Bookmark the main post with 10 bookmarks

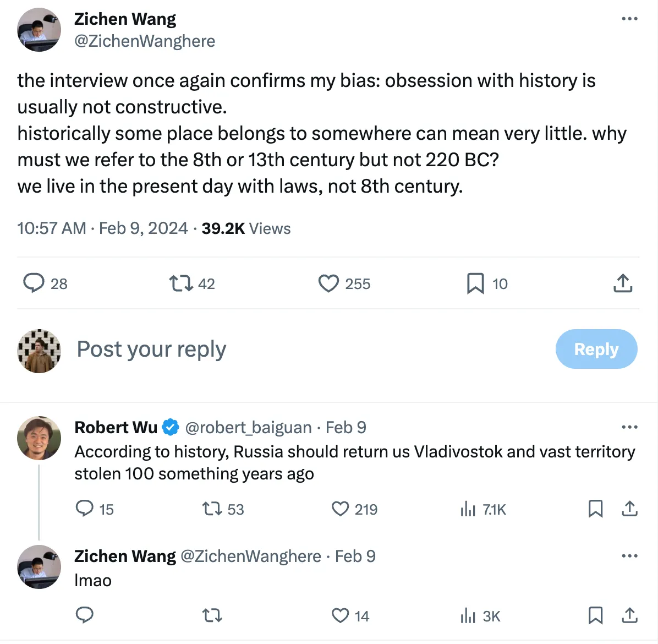[x=475, y=283]
